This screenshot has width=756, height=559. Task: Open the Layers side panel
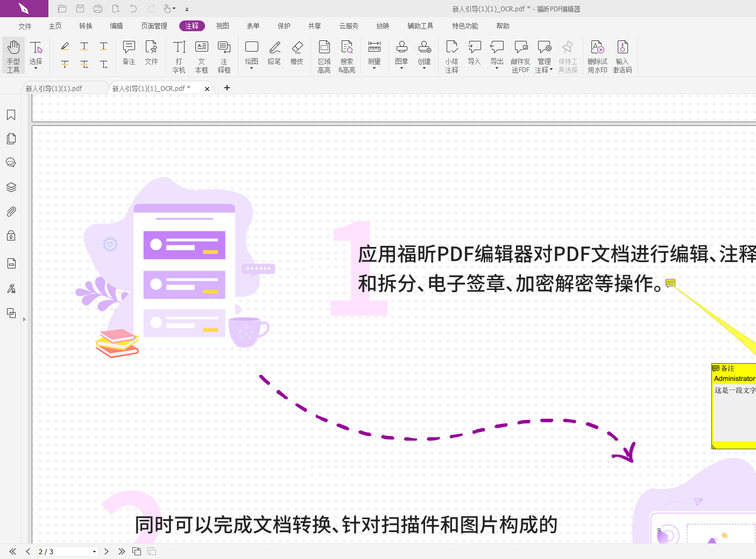pyautogui.click(x=11, y=187)
